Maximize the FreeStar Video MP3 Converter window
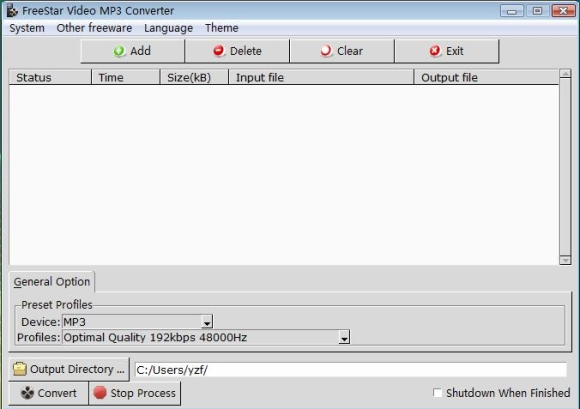 coord(537,11)
